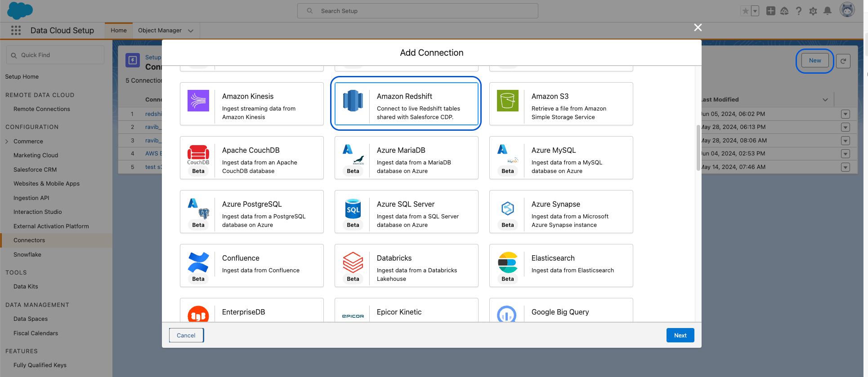Open Setup Home link
Screen dimensions: 868x377
[x=22, y=77]
